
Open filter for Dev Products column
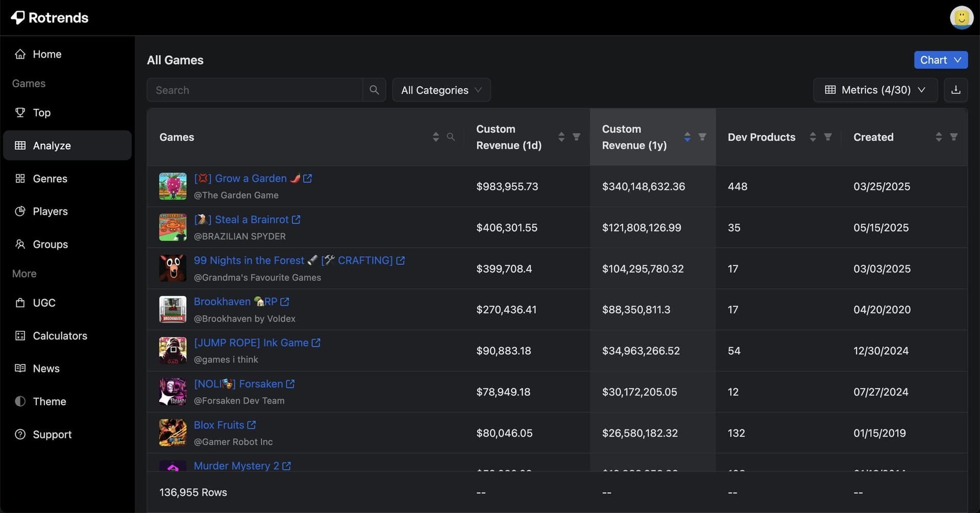point(828,137)
